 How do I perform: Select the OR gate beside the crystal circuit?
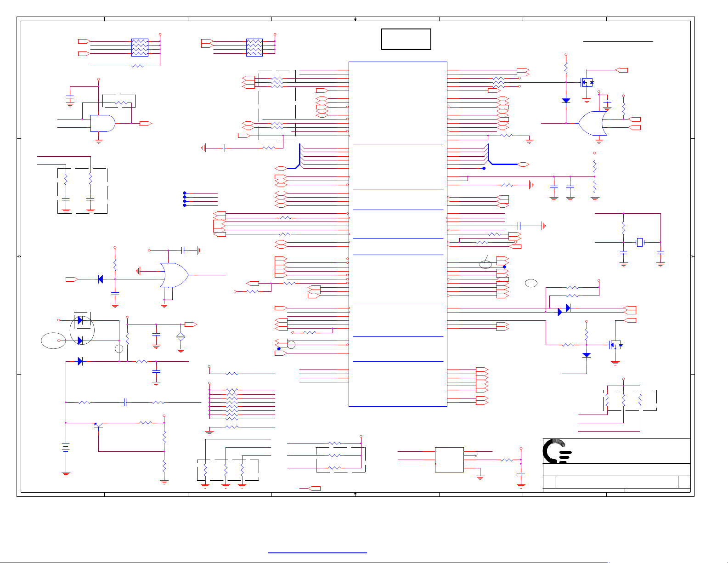593,123
